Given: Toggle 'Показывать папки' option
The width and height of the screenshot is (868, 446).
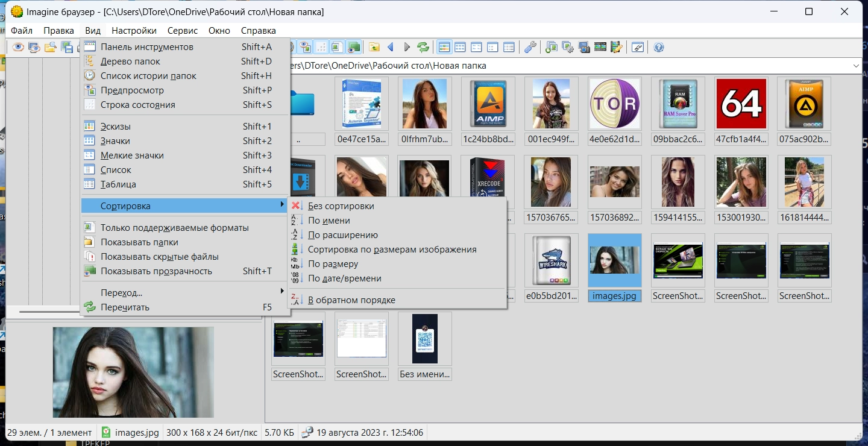Looking at the screenshot, I should tap(139, 242).
